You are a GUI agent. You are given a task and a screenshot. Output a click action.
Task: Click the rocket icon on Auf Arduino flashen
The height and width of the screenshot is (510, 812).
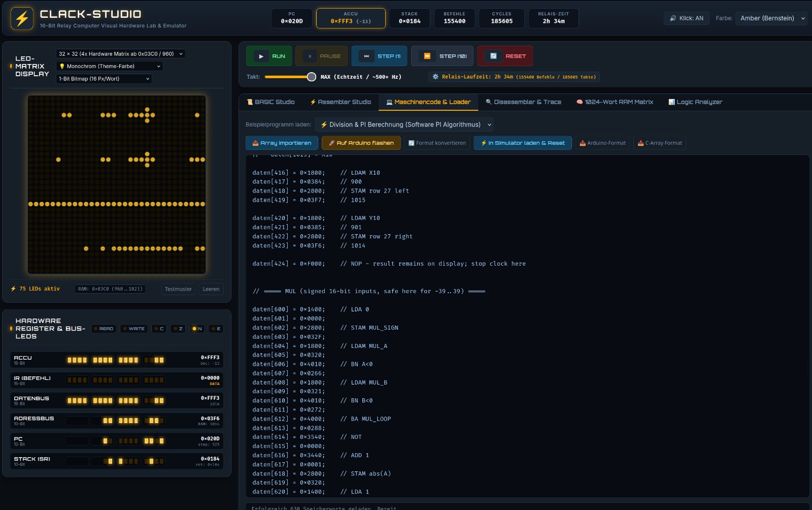pos(331,143)
